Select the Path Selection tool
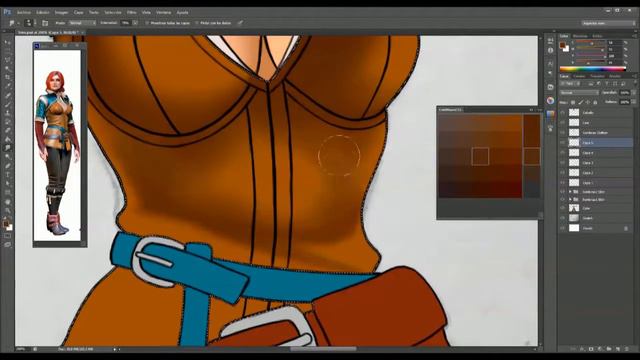 7,184
